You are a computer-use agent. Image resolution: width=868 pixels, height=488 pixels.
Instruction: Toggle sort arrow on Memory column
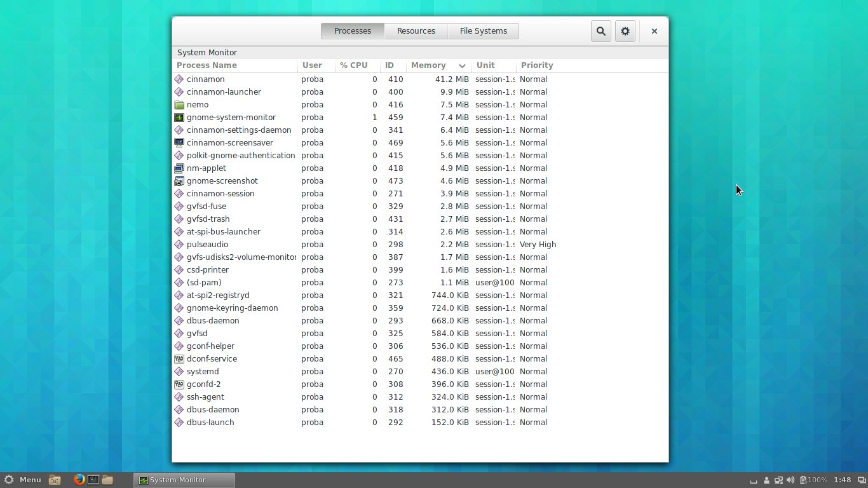[x=462, y=65]
